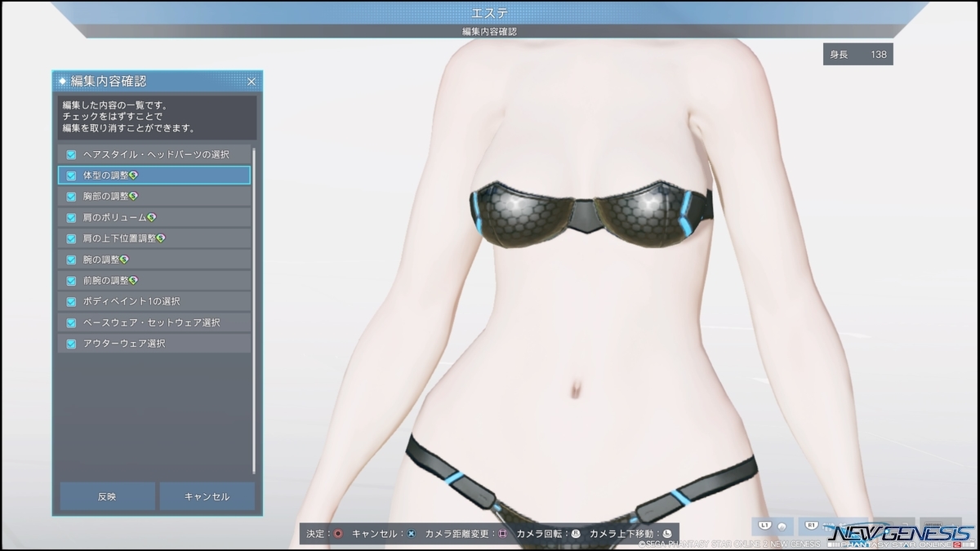Click the SG coin icon beside 肩のボリューム
The image size is (980, 551).
(151, 217)
